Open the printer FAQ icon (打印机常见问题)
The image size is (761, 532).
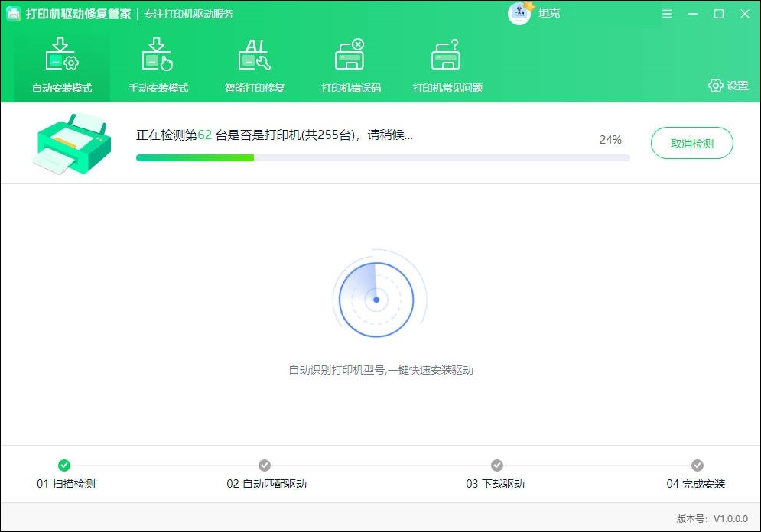click(447, 54)
